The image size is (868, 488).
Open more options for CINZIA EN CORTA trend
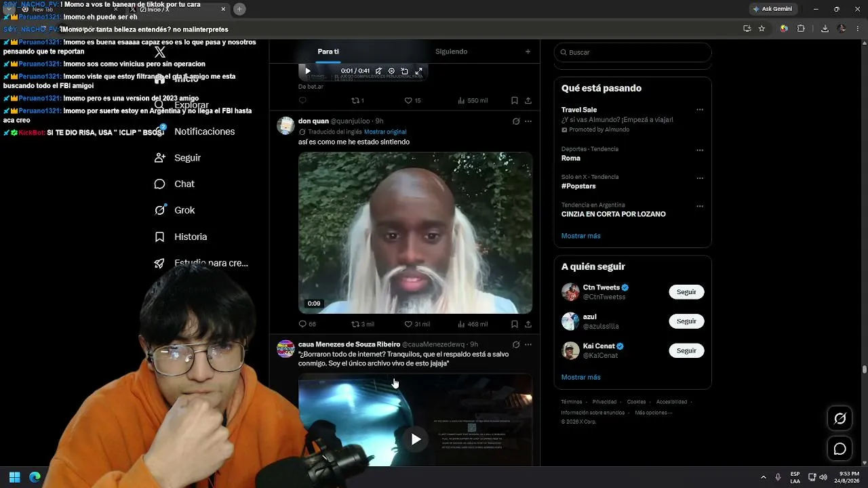(x=700, y=206)
